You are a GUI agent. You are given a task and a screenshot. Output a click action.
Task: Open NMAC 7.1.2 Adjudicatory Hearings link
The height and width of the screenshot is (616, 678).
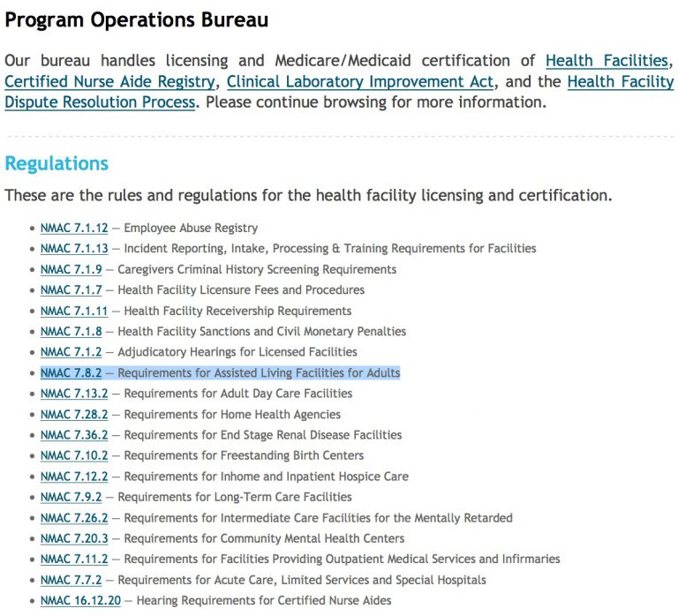(71, 352)
